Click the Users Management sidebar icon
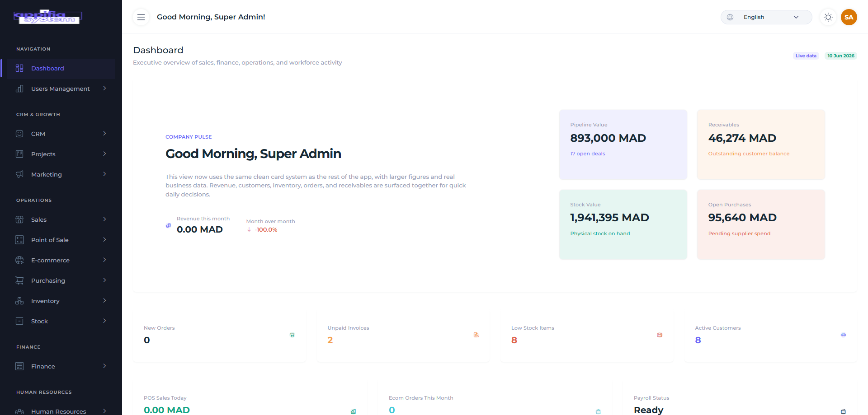This screenshot has height=415, width=868. (19, 89)
